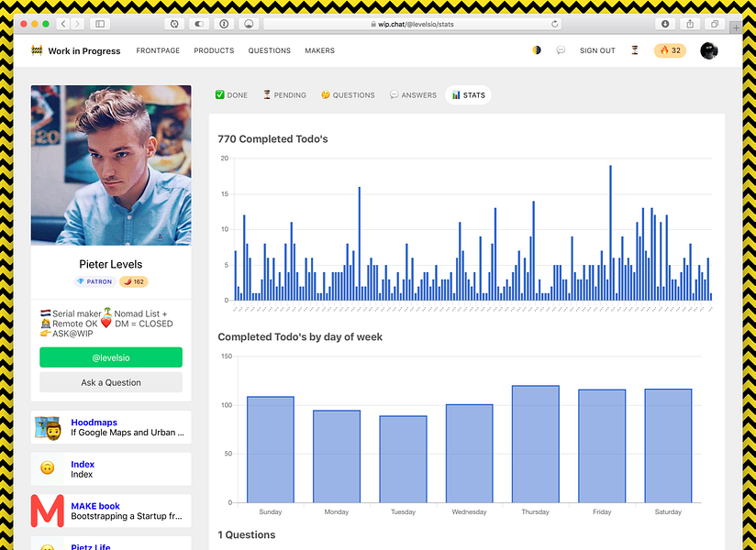Show all tabs in Safari
The height and width of the screenshot is (550, 756).
[715, 24]
